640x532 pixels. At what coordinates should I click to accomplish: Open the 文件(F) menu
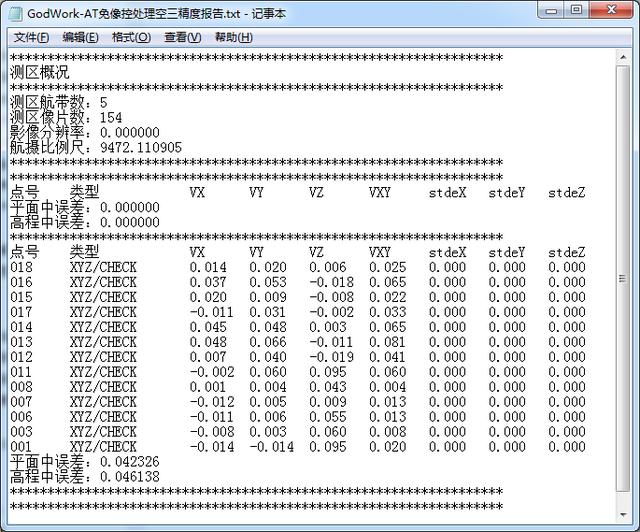[x=31, y=37]
